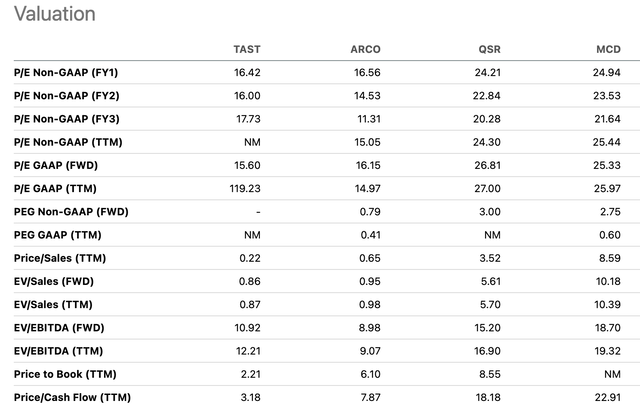Open the QSR ticker header

(489, 49)
